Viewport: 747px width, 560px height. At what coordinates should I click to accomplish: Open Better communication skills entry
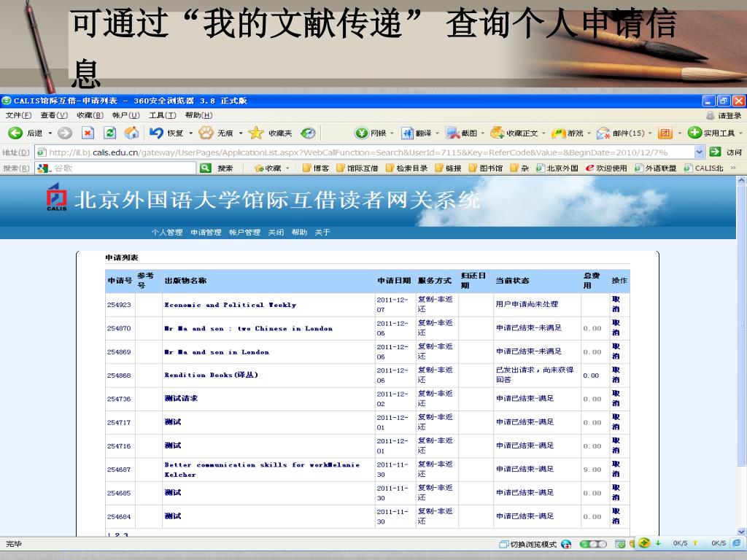click(x=262, y=470)
